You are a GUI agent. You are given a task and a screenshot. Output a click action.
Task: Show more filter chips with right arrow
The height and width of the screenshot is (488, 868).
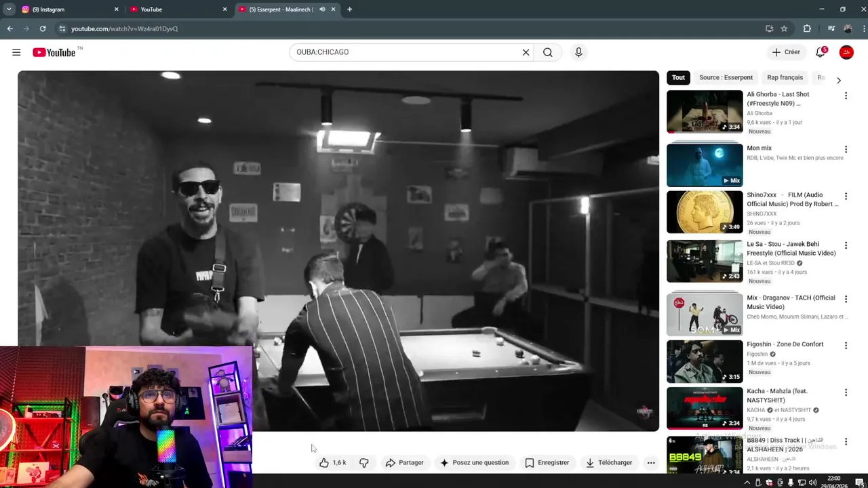(x=839, y=80)
